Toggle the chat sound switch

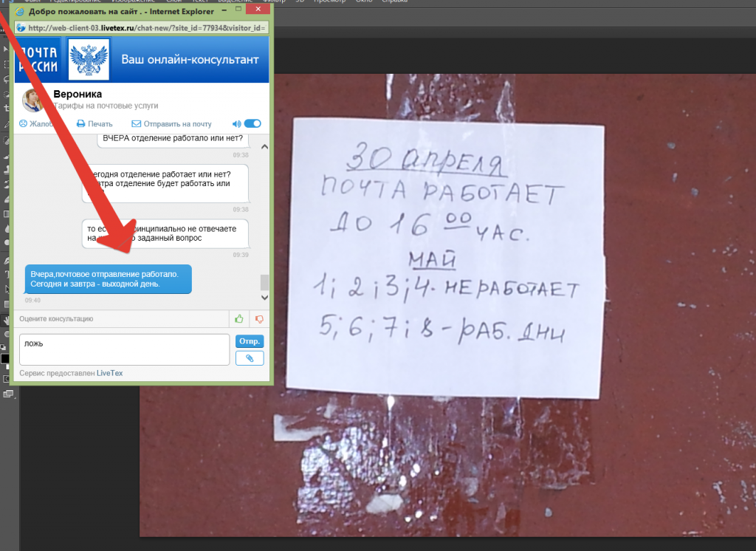point(252,123)
